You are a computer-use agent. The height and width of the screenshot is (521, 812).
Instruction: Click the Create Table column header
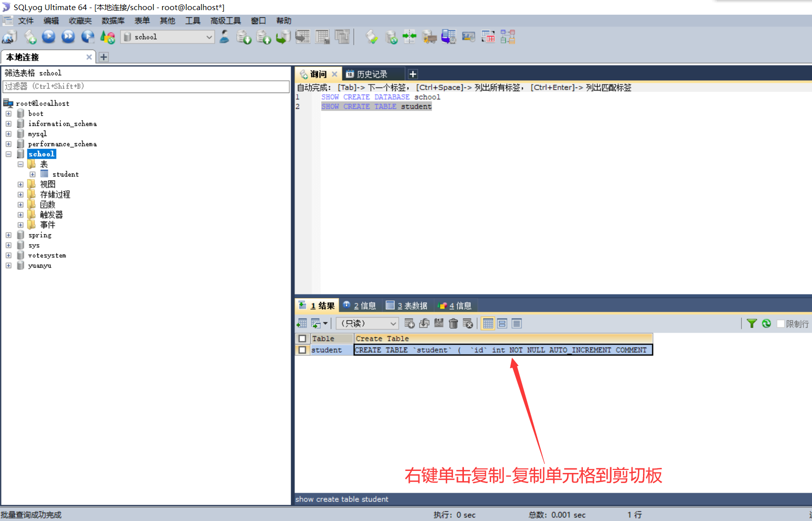point(503,338)
